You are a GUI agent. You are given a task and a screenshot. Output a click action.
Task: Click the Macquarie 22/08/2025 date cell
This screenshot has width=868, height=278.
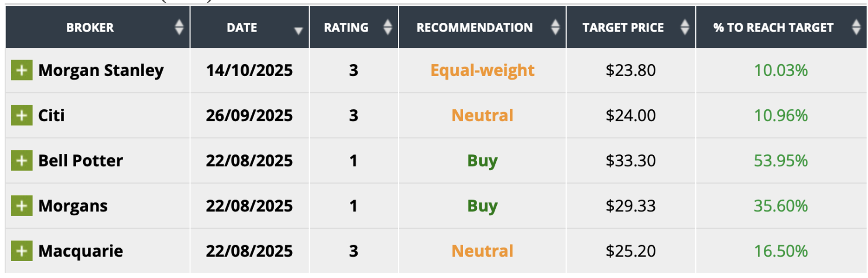[249, 251]
